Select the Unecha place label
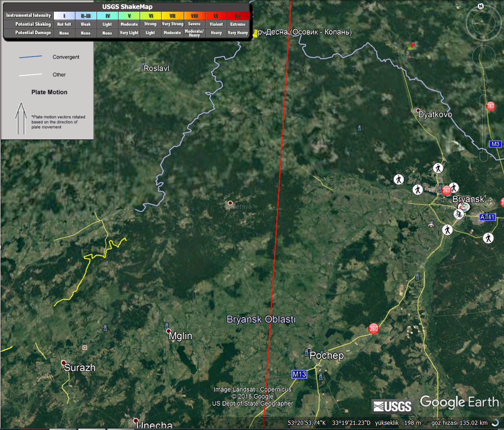504x430 pixels. (x=154, y=425)
